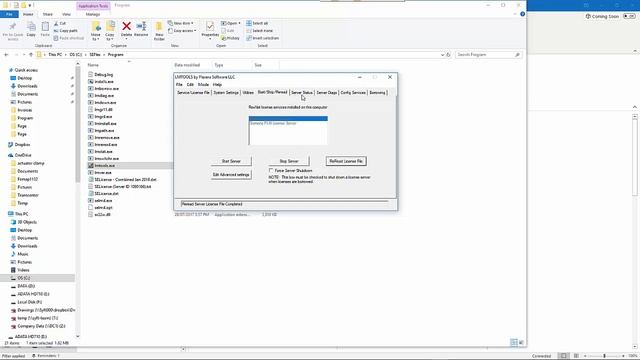Click Select none in the ribbon
The height and width of the screenshot is (360, 640).
pos(259,31)
